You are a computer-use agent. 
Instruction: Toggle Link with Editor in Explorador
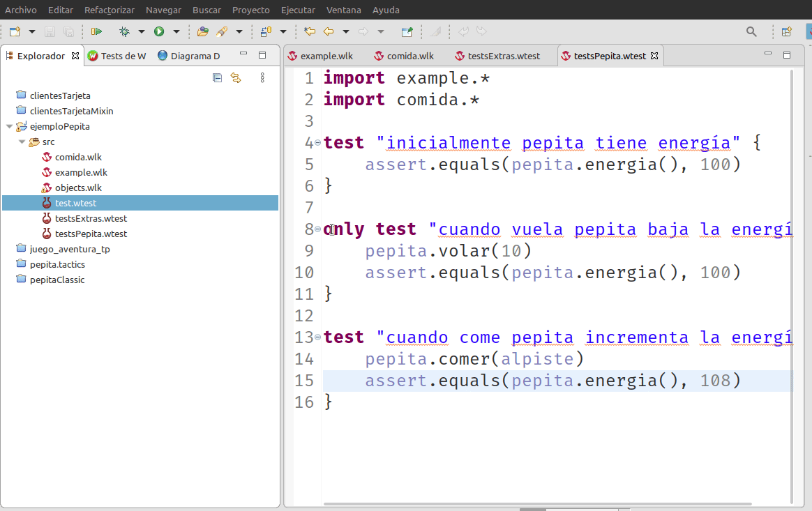[x=236, y=78]
